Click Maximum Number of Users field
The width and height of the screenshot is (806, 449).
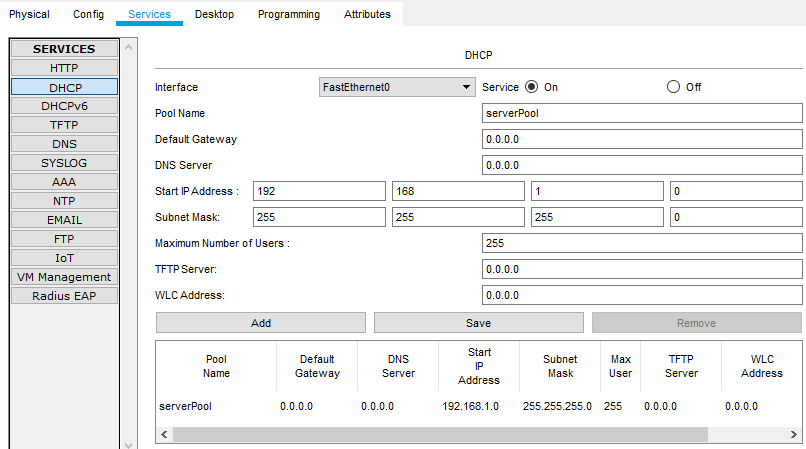[642, 243]
